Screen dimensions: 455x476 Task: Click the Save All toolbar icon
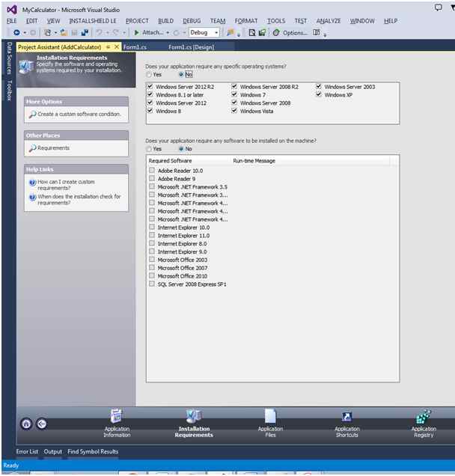[85, 32]
